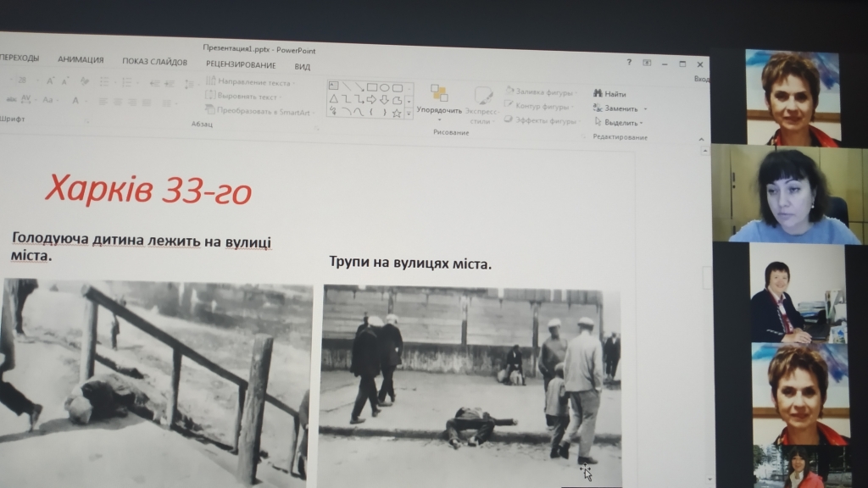Open the Выровнять текст dropdown

243,97
